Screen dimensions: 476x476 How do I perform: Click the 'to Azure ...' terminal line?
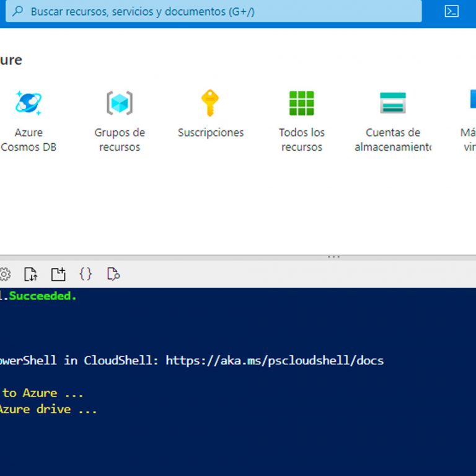[43, 393]
